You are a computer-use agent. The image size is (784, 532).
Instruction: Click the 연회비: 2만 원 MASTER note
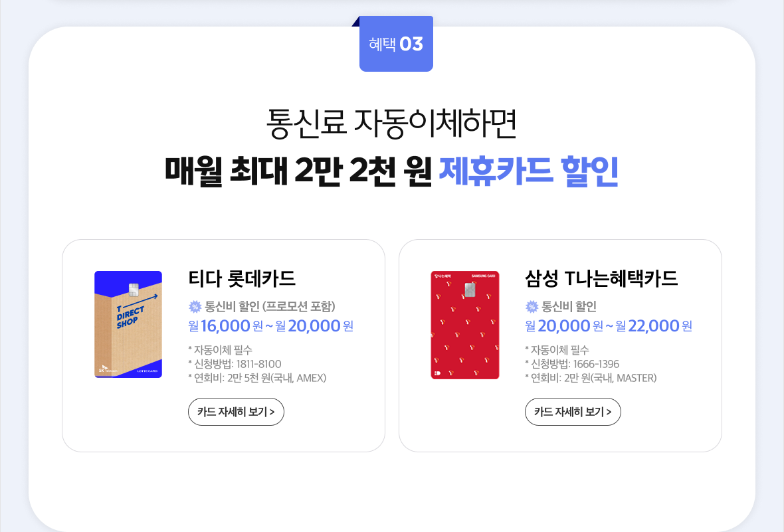pyautogui.click(x=593, y=378)
